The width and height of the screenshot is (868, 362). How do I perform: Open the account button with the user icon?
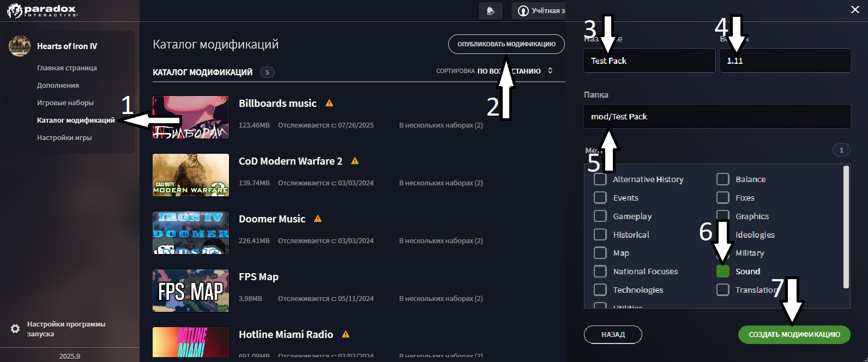click(x=538, y=11)
